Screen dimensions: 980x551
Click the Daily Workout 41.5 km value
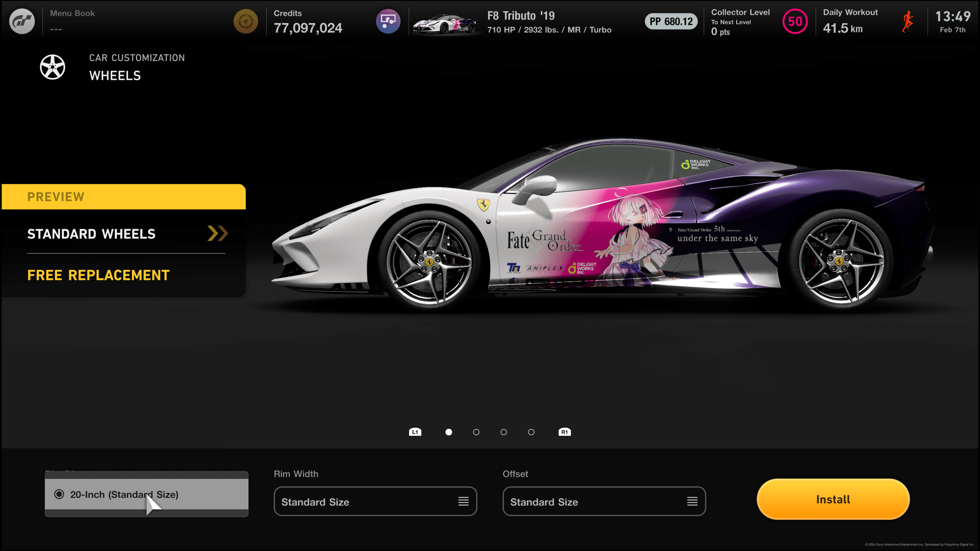point(843,28)
